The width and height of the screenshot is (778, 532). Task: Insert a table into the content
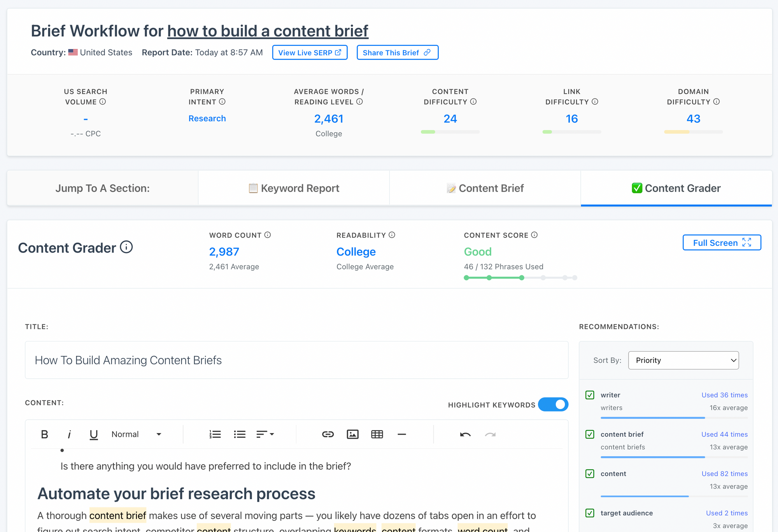[377, 434]
